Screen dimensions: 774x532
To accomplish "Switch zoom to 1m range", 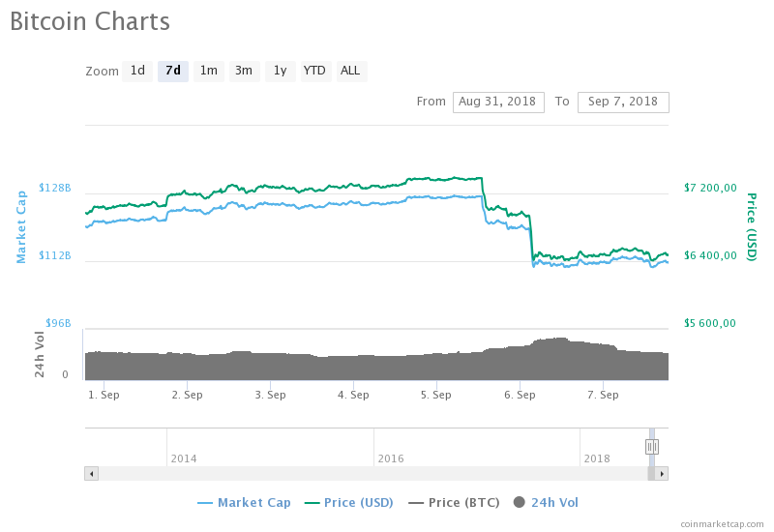I will [x=208, y=71].
